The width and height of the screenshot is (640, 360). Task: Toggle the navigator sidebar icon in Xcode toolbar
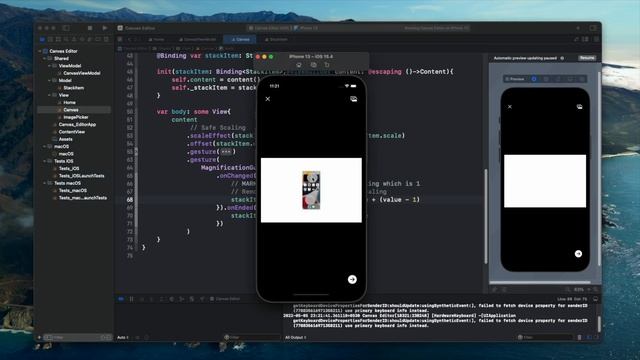coord(66,28)
